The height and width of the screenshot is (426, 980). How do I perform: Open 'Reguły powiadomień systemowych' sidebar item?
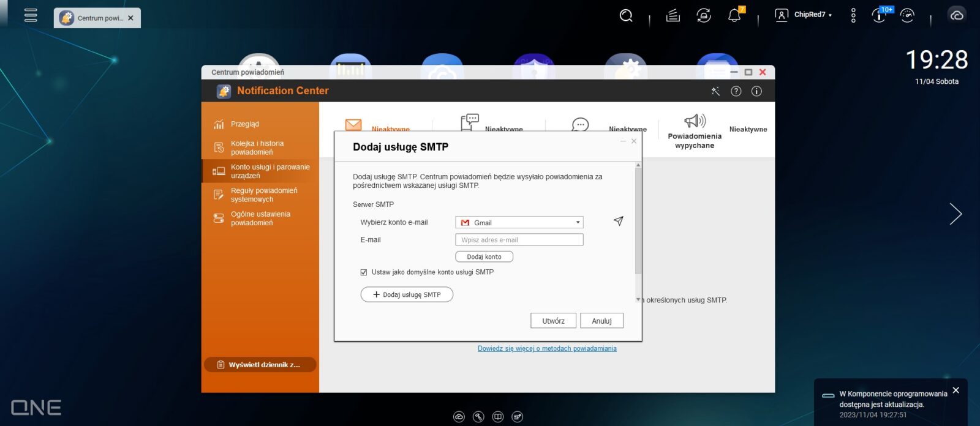pos(263,195)
